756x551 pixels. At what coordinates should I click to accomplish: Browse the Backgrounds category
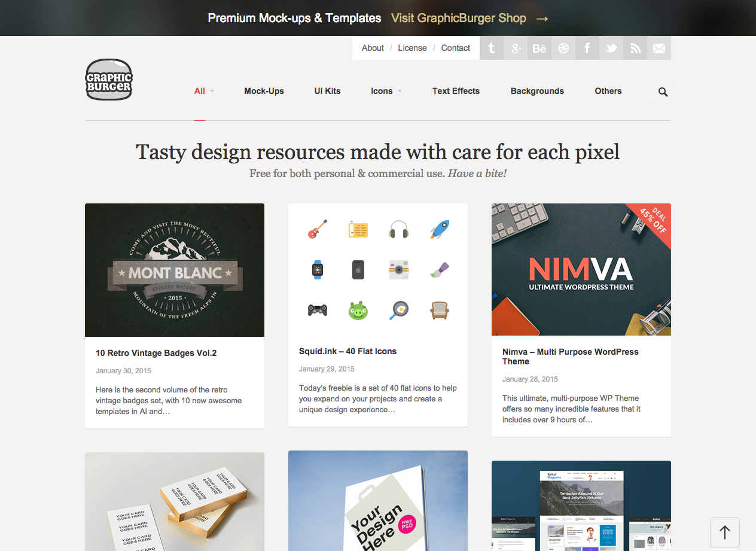coord(537,91)
